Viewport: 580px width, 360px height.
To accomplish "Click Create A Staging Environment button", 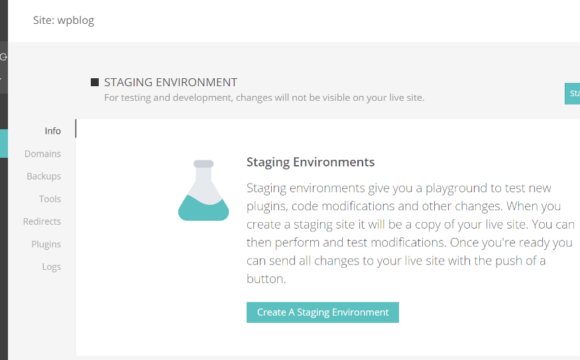I will tap(323, 312).
